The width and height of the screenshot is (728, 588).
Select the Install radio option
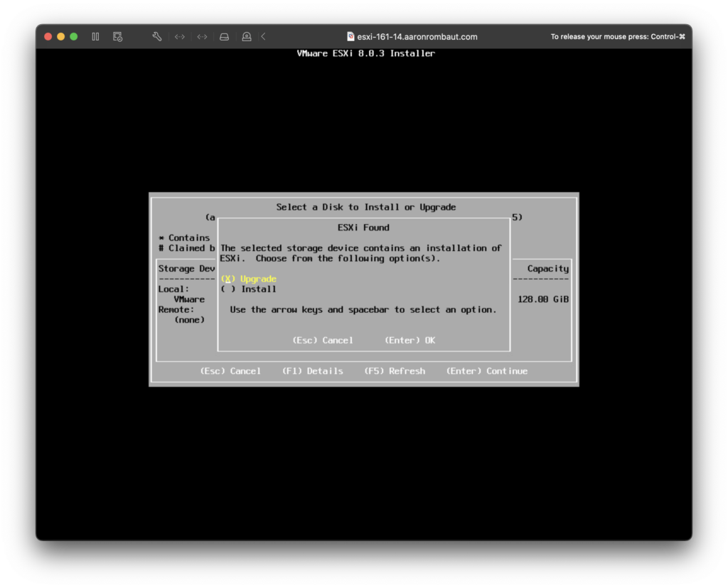tap(249, 289)
